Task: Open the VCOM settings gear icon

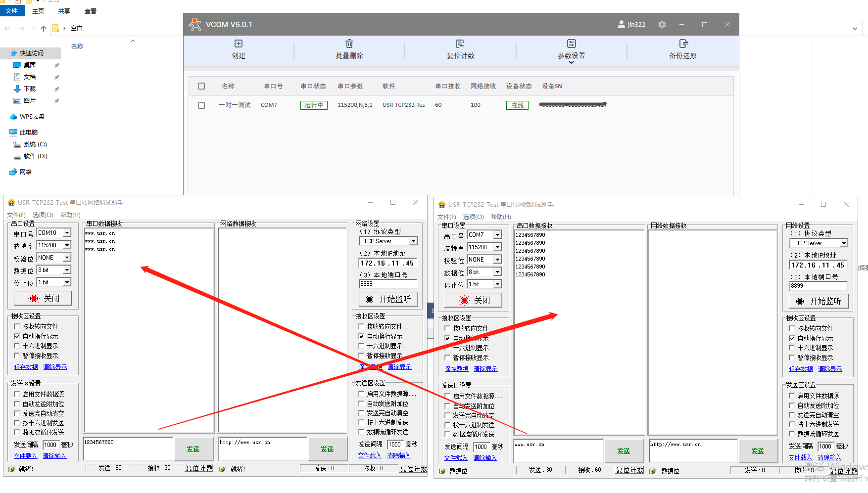Action: [x=662, y=25]
